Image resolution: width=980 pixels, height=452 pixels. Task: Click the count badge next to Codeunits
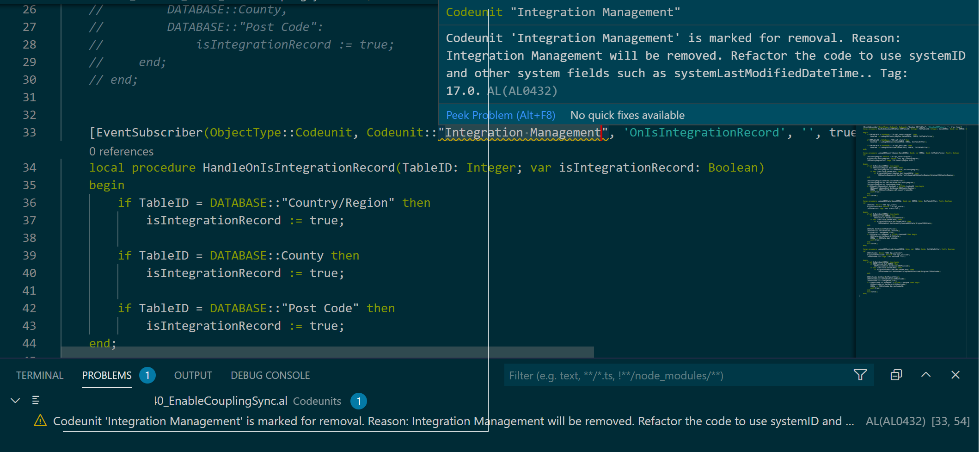tap(359, 401)
